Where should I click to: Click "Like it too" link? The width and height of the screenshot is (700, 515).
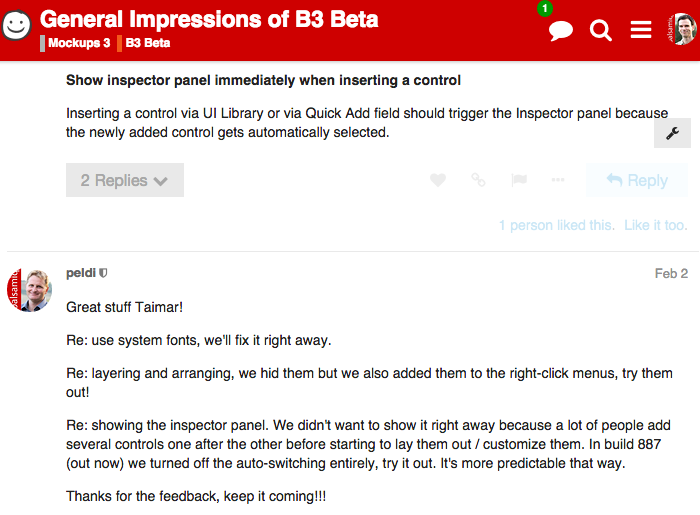pyautogui.click(x=656, y=225)
